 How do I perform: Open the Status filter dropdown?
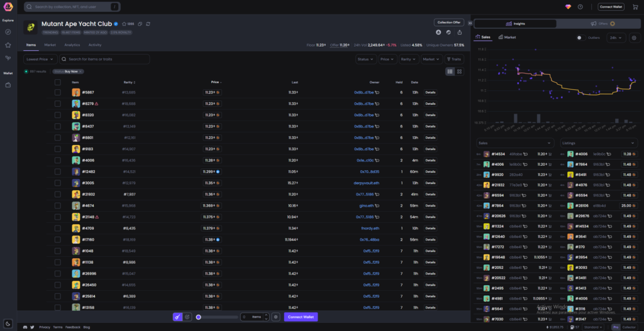366,59
